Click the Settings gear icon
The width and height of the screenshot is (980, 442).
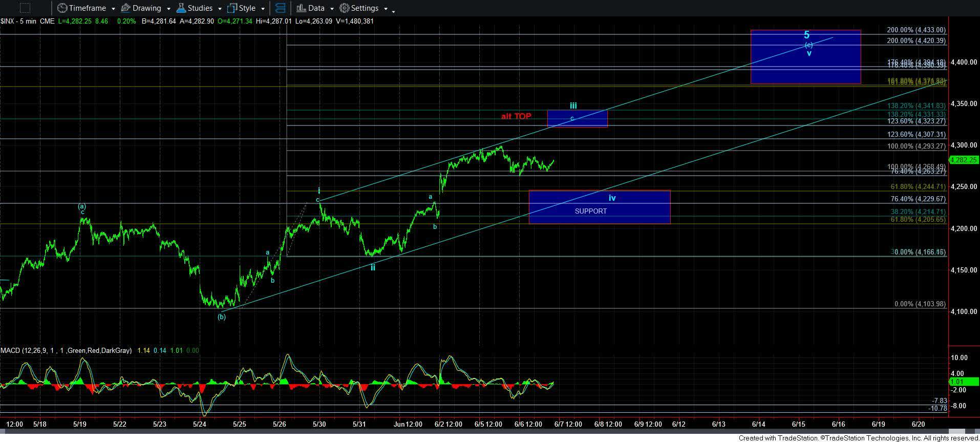[345, 8]
